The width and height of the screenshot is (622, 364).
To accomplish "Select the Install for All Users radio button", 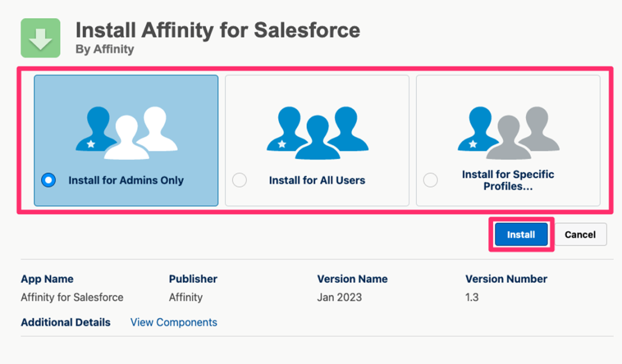I will pos(239,180).
